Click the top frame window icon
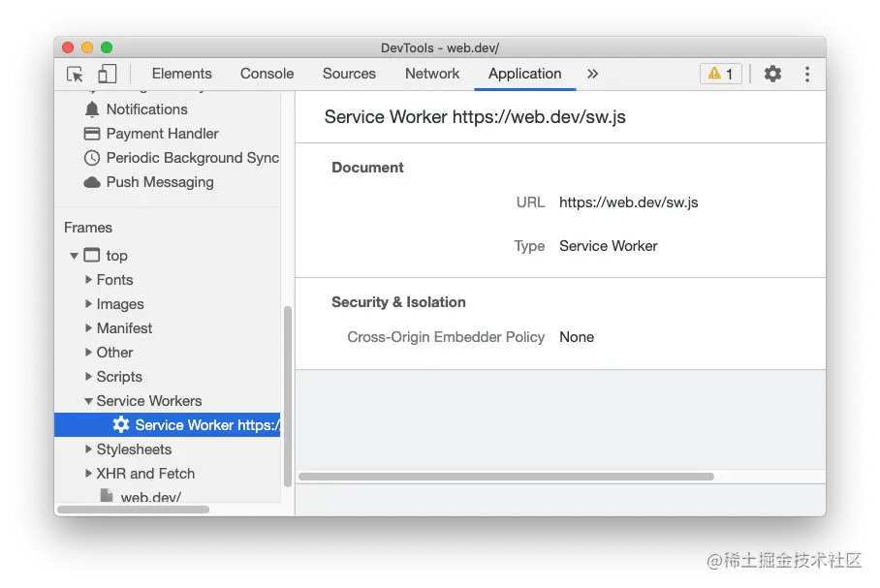Screen dimensions: 880x588 coord(91,256)
